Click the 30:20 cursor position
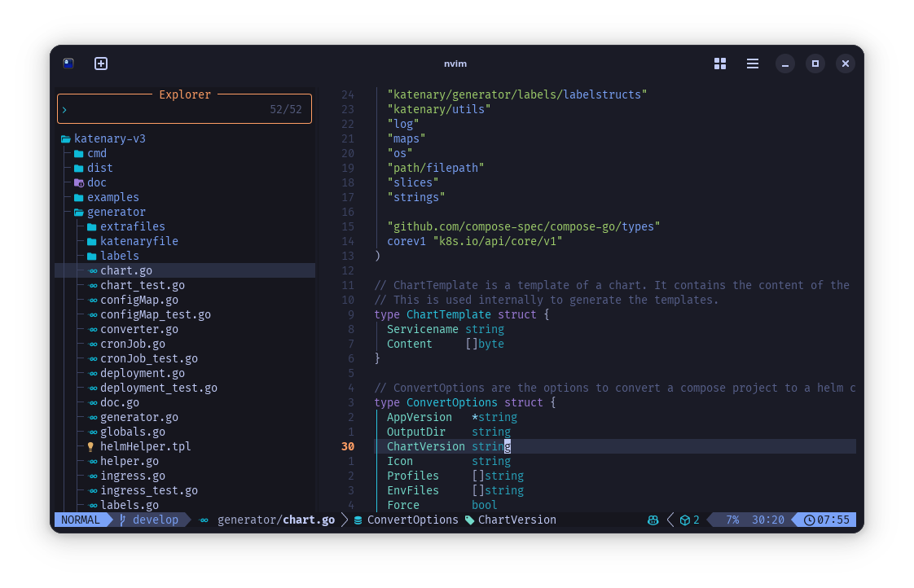Viewport: 914px width, 588px height. [x=767, y=520]
